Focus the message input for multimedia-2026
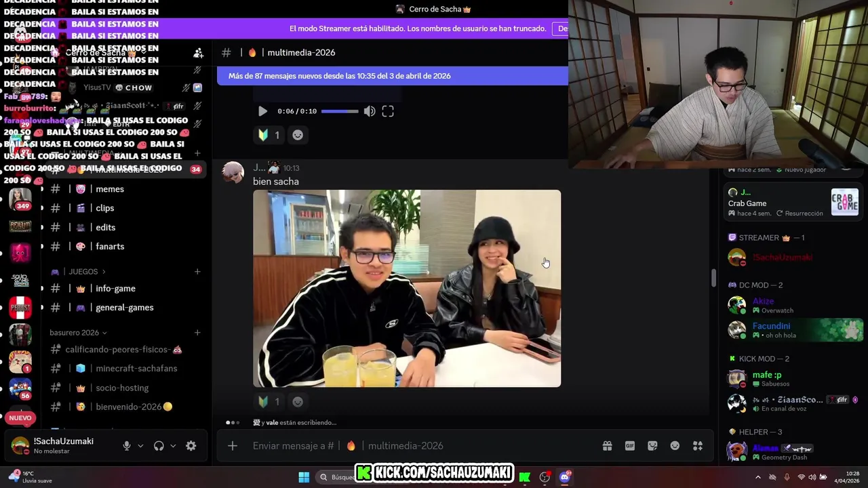The height and width of the screenshot is (488, 868). (x=420, y=445)
